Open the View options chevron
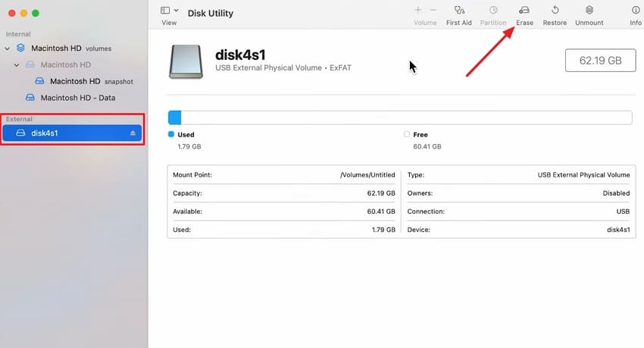 tap(177, 11)
